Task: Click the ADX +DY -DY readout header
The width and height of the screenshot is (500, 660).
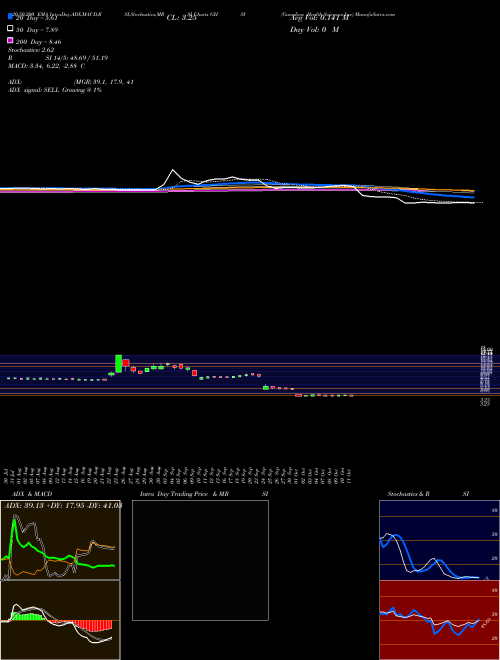Action: (x=63, y=505)
